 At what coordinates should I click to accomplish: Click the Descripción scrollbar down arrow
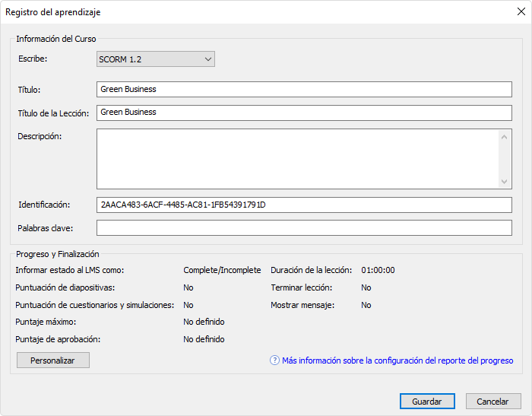coord(504,181)
